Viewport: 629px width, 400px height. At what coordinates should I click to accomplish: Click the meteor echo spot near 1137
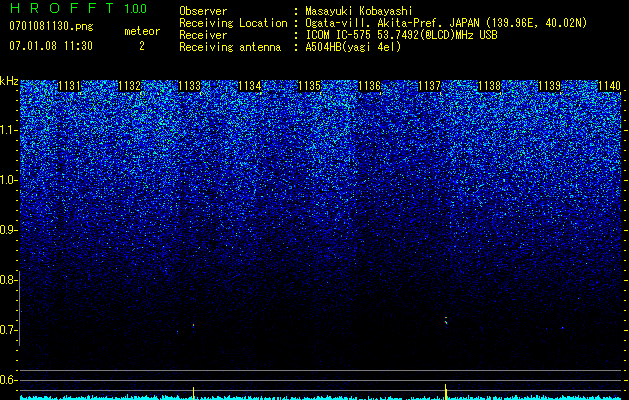tap(446, 320)
